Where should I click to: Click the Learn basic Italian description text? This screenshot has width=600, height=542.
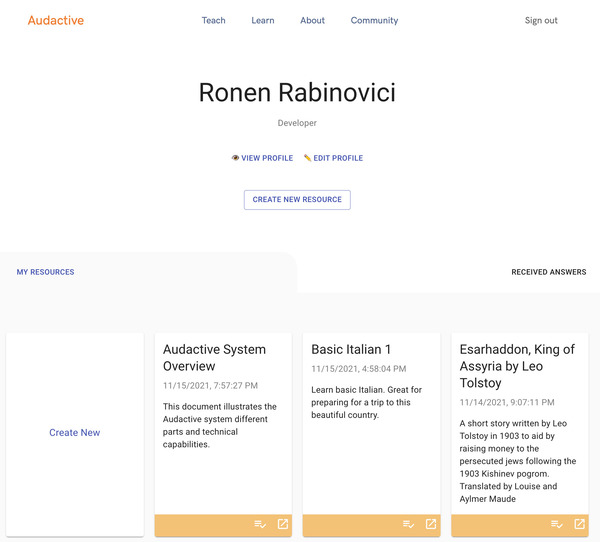pos(367,402)
